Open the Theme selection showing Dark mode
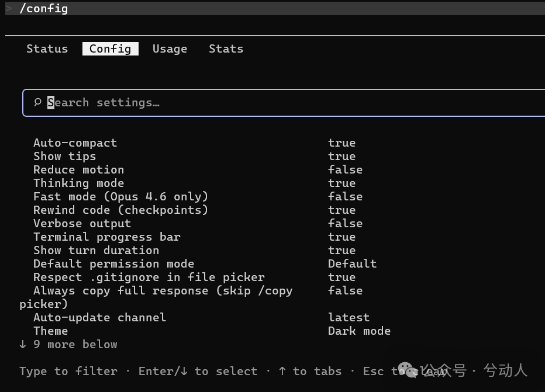545x392 pixels. pos(359,331)
